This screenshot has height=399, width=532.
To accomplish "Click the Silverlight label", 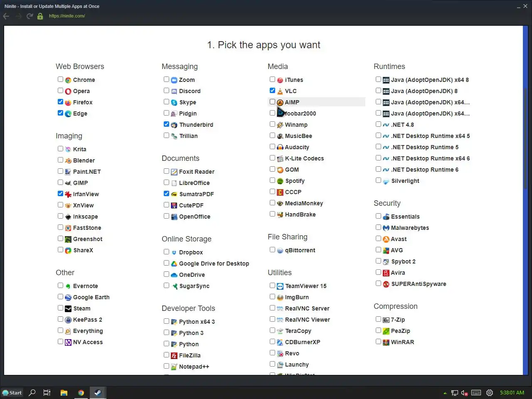I will pos(405,181).
